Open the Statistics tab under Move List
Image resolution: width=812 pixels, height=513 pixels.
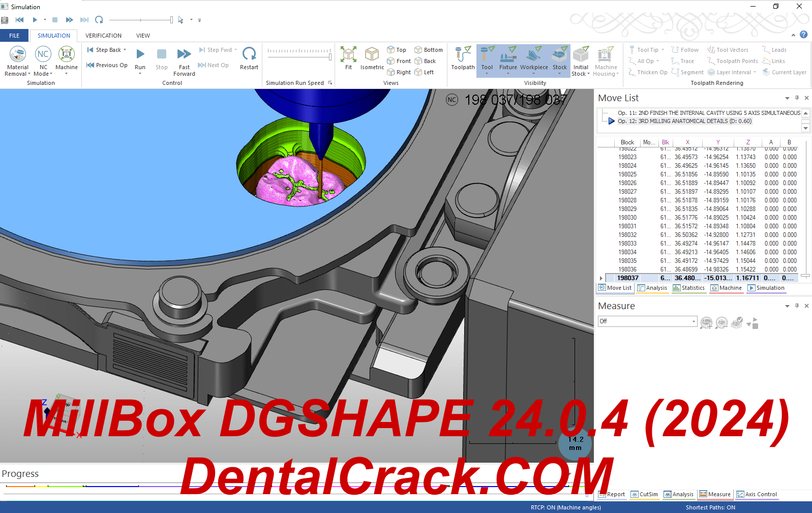688,288
